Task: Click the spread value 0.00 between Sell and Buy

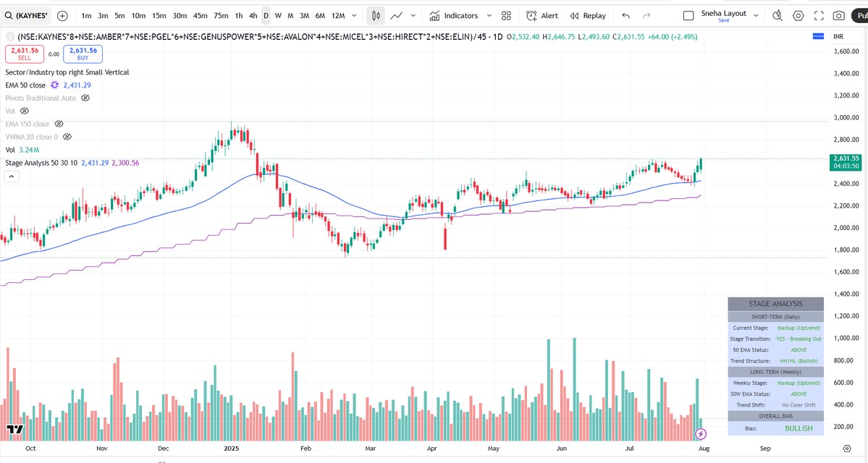Action: tap(54, 54)
